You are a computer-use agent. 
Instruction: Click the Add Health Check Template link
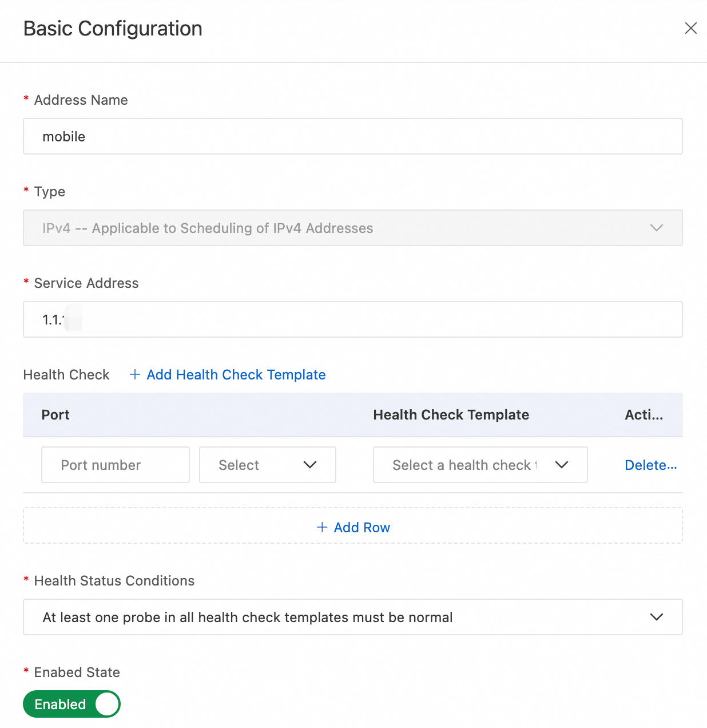(236, 374)
